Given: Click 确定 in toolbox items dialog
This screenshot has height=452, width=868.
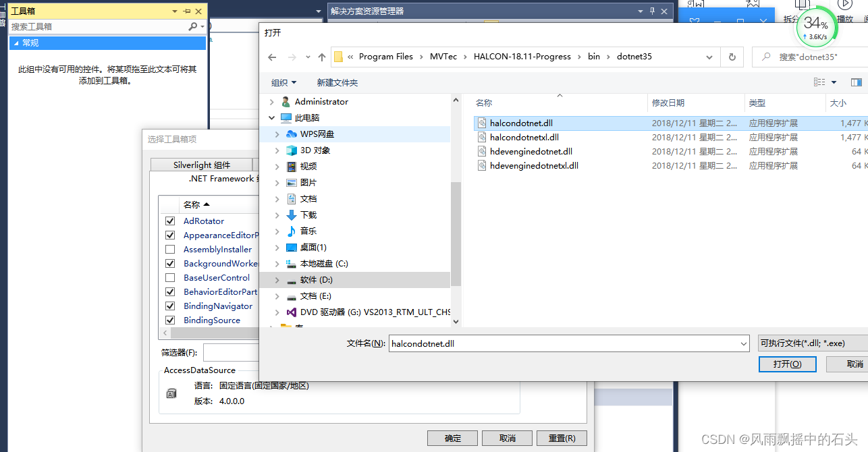Looking at the screenshot, I should pos(453,439).
